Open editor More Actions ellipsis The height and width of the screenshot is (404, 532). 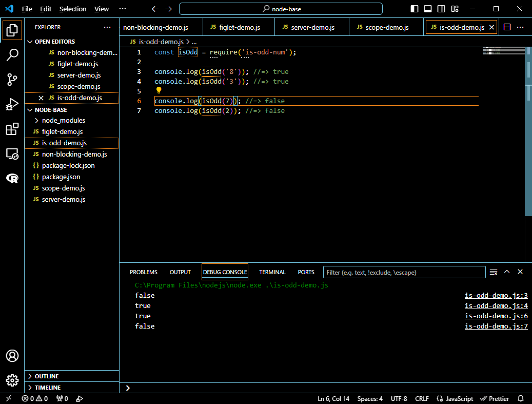[x=520, y=27]
